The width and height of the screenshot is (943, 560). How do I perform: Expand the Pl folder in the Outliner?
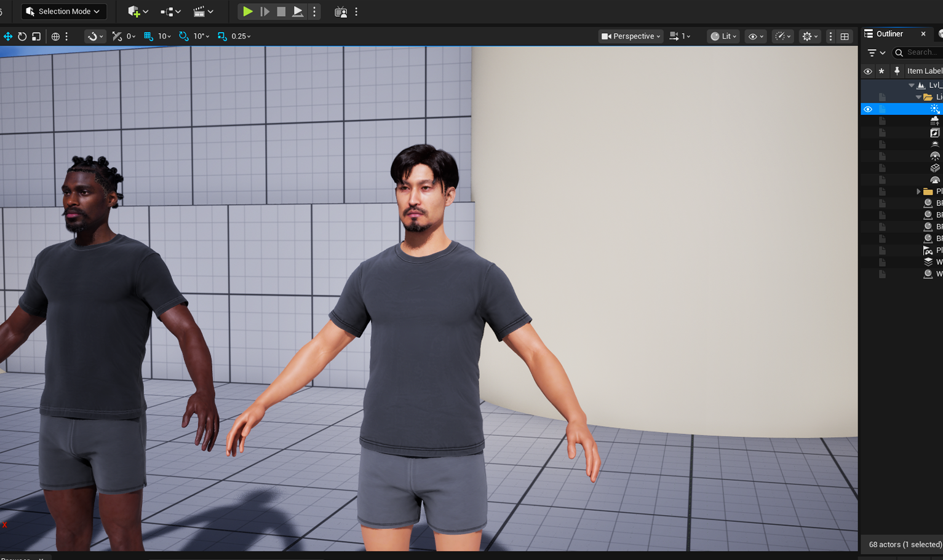coord(919,191)
